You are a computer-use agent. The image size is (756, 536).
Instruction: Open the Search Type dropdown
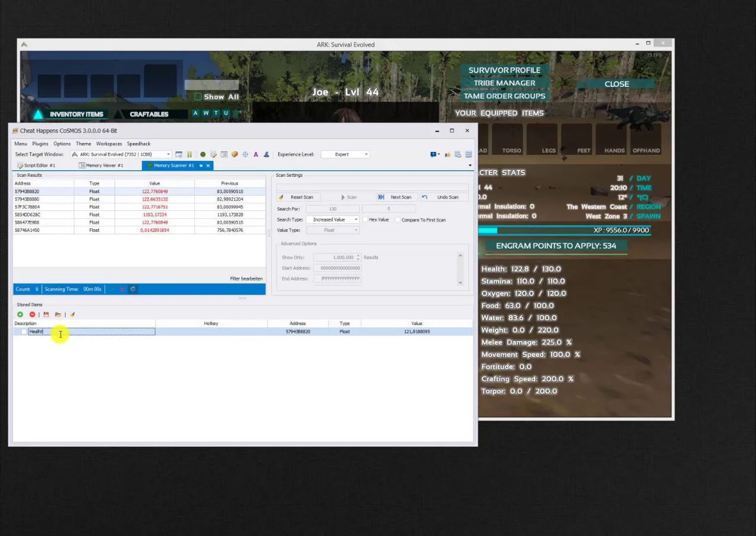pos(356,220)
